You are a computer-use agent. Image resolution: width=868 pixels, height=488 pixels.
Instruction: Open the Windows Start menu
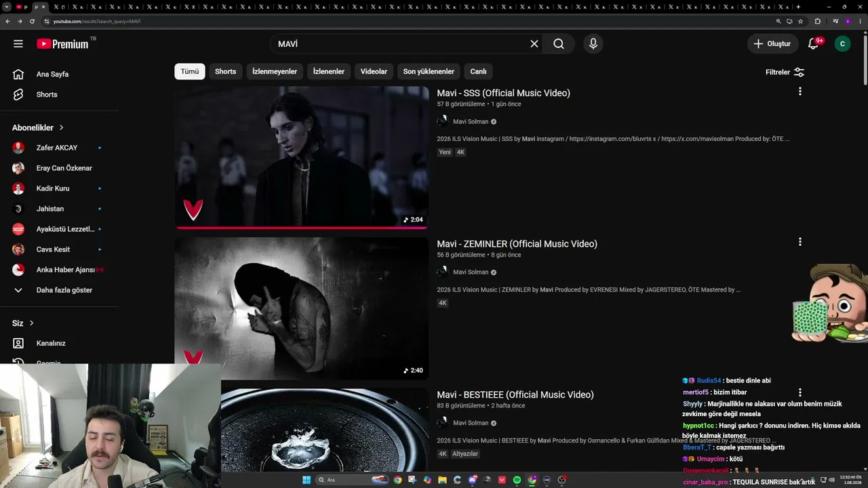pos(307,480)
